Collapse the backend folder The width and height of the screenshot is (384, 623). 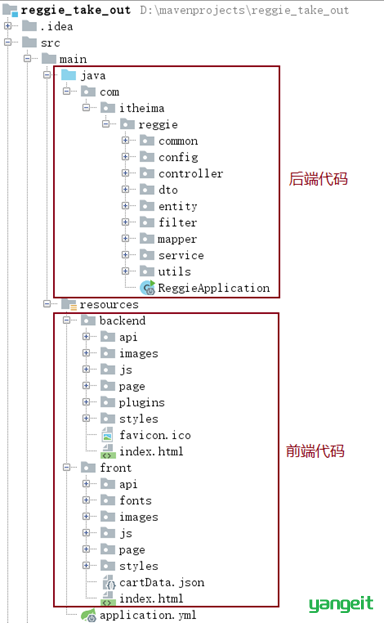point(67,320)
